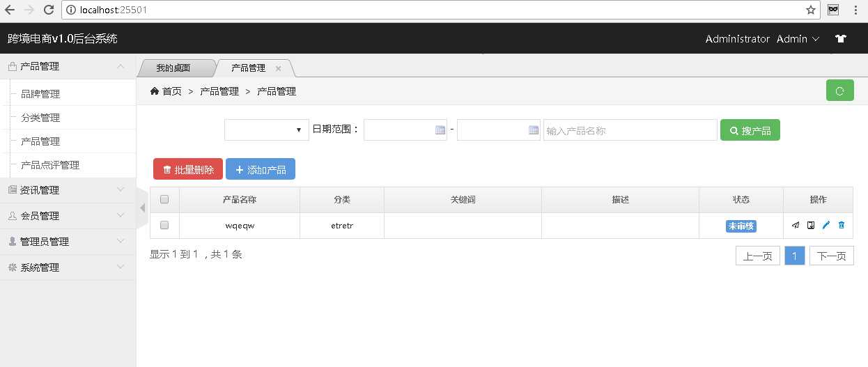
Task: Click site info icon before localhost URL
Action: pos(71,10)
